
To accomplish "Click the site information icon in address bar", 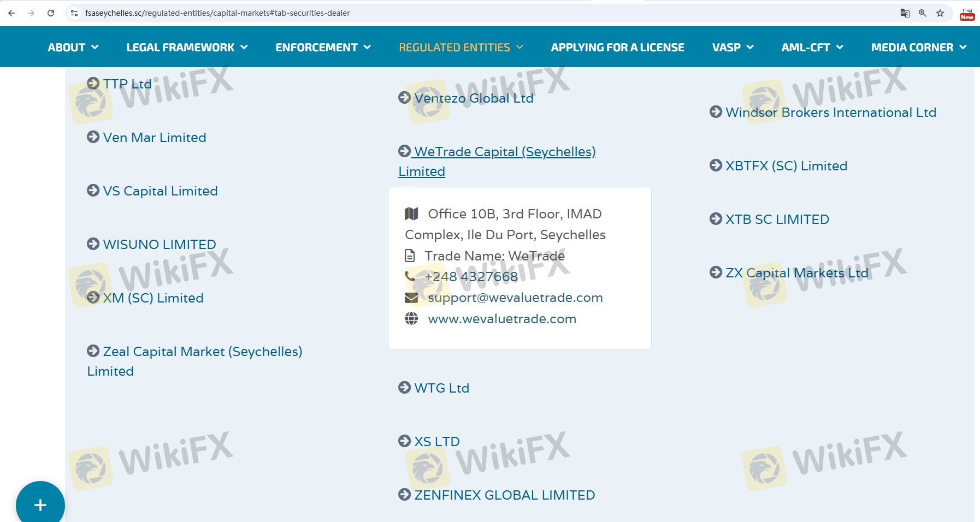I will tap(75, 13).
